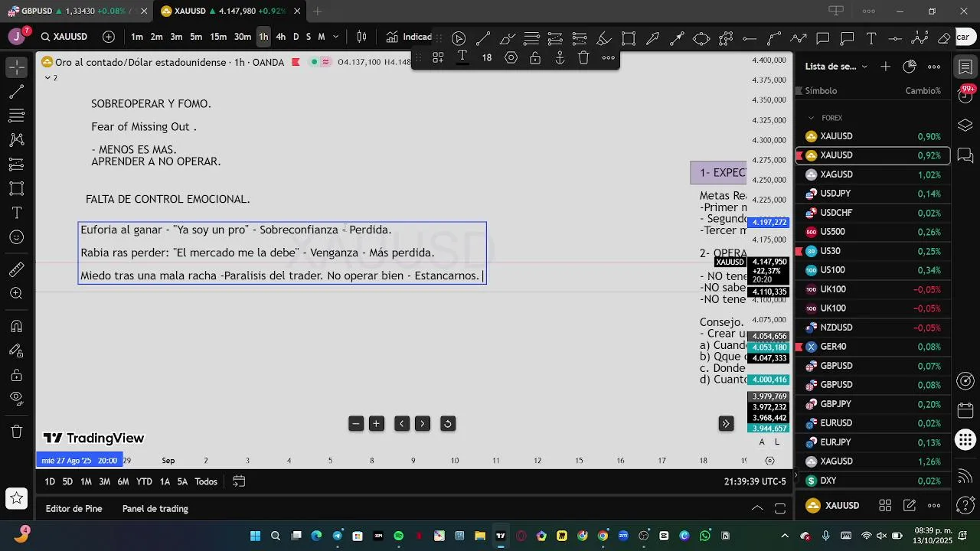Screen dimensions: 980x551
Task: Open the Indicators menu
Action: pyautogui.click(x=410, y=37)
